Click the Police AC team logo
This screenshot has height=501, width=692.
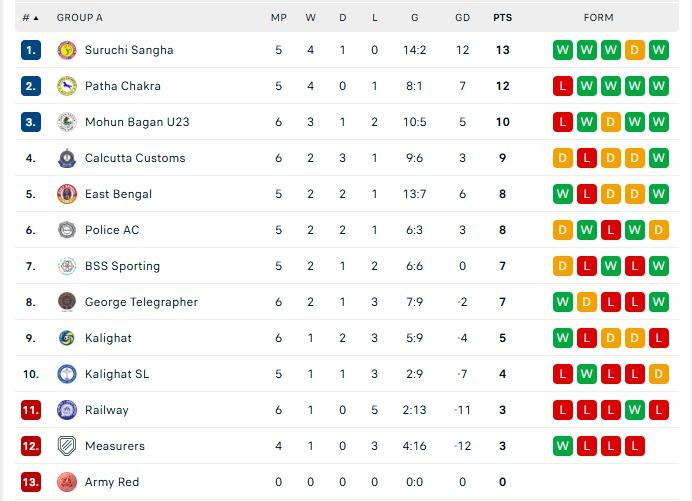tap(67, 230)
